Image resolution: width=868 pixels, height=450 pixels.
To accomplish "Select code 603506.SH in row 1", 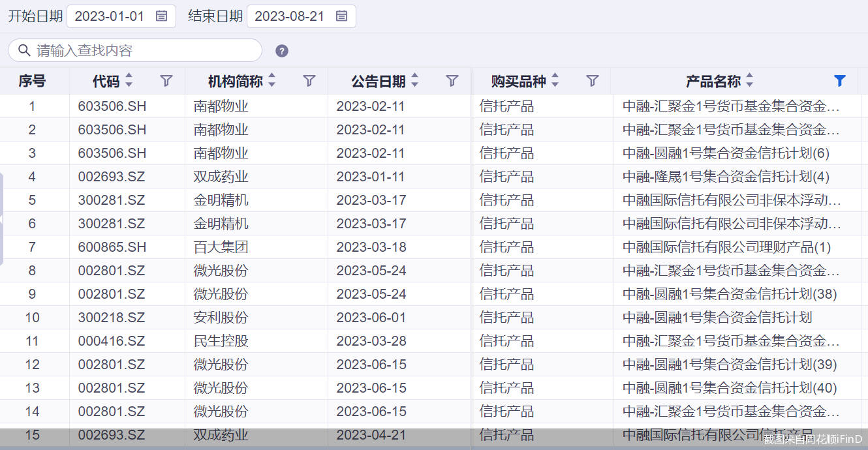I will coord(112,106).
